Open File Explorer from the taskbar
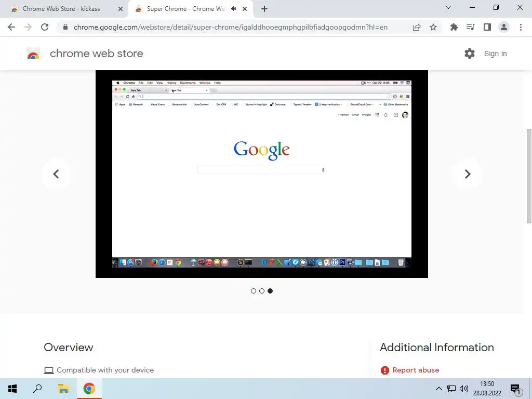 [63, 389]
